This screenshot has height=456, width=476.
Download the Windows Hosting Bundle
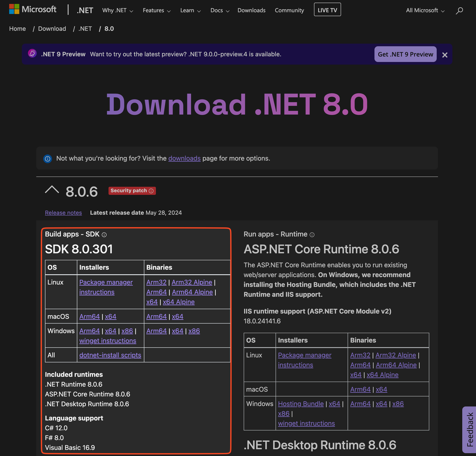pos(300,404)
